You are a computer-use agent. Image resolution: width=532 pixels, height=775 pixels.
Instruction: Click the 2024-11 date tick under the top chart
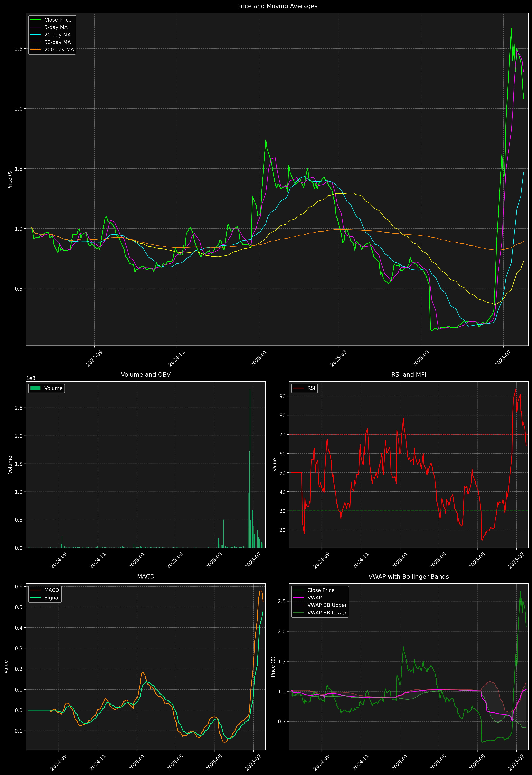pos(176,358)
